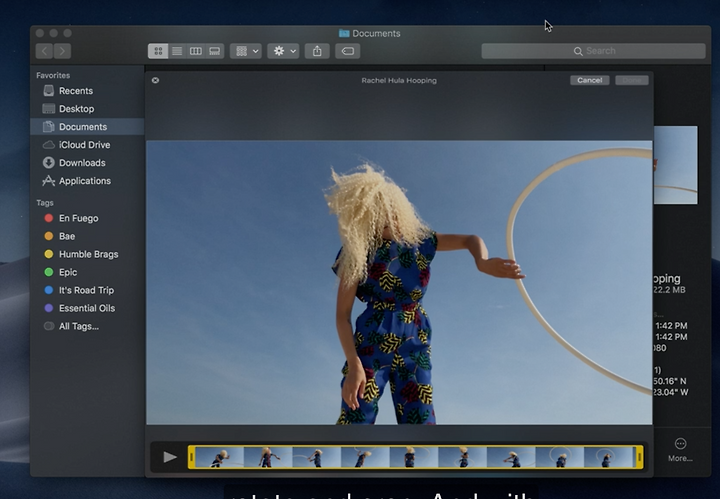
Task: Select the orange Bae tag
Action: tap(87, 236)
